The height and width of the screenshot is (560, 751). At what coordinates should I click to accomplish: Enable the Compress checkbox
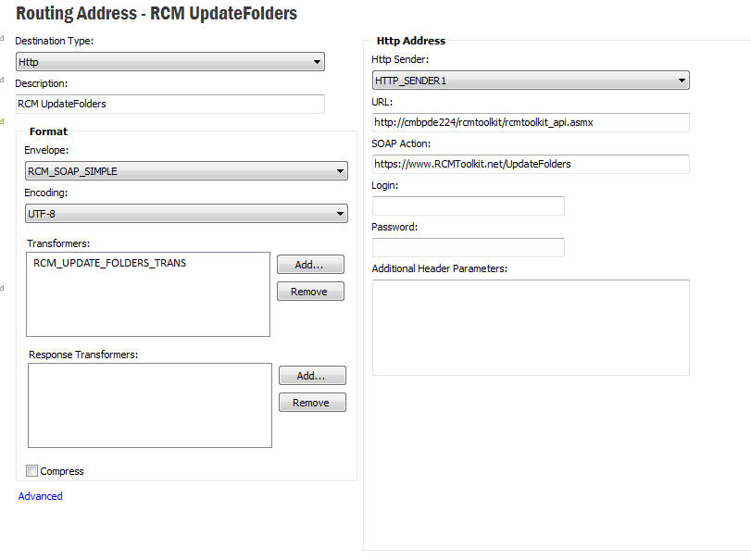pos(32,471)
